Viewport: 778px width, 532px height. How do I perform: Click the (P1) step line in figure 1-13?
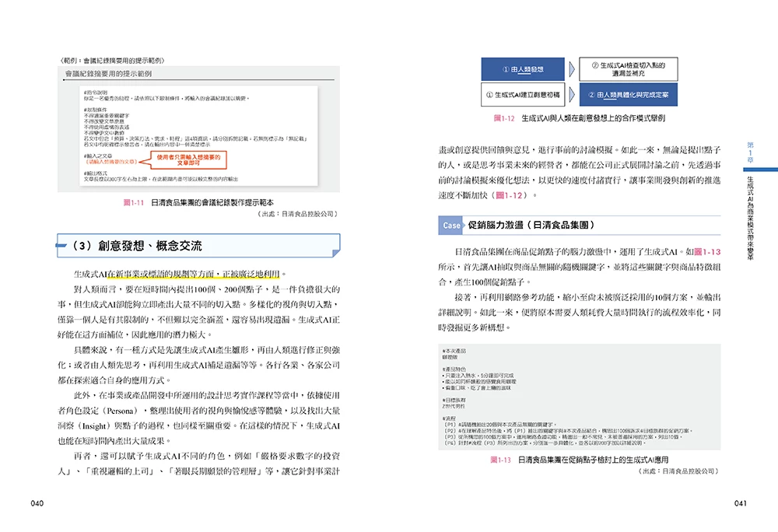[x=499, y=425]
